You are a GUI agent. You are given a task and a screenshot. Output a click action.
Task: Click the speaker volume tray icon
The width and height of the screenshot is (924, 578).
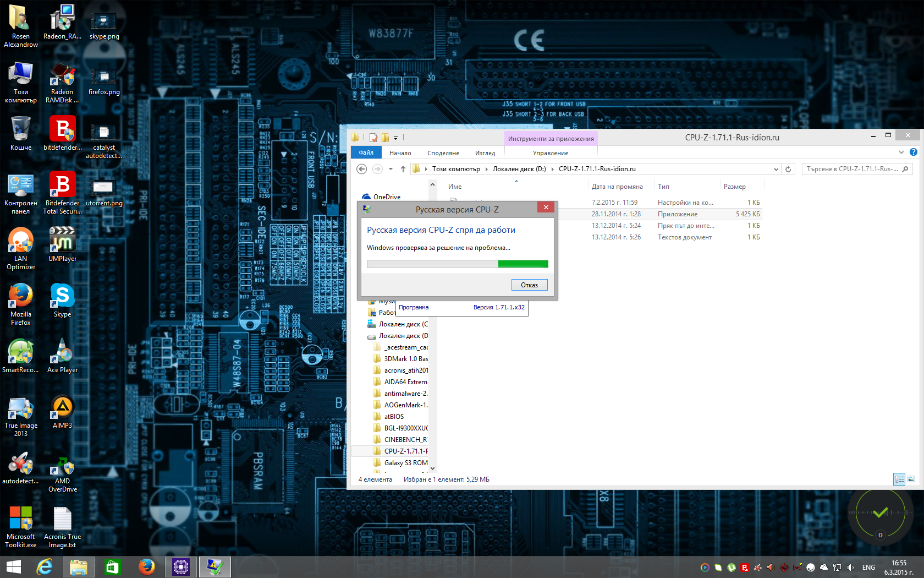tap(850, 568)
